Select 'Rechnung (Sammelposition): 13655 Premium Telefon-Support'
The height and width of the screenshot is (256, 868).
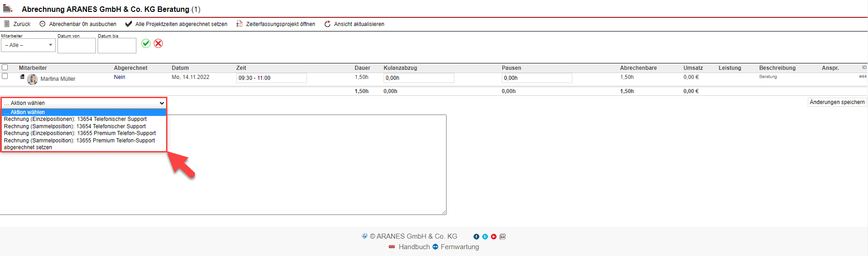[79, 141]
